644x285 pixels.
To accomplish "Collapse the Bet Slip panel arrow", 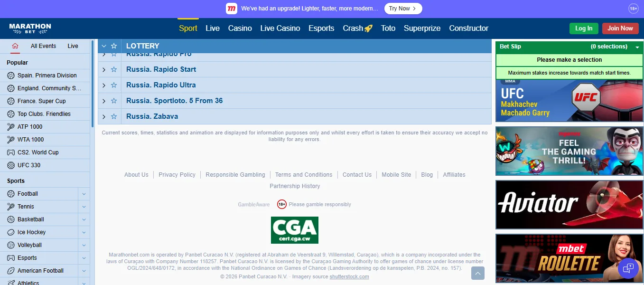I will coord(637,47).
